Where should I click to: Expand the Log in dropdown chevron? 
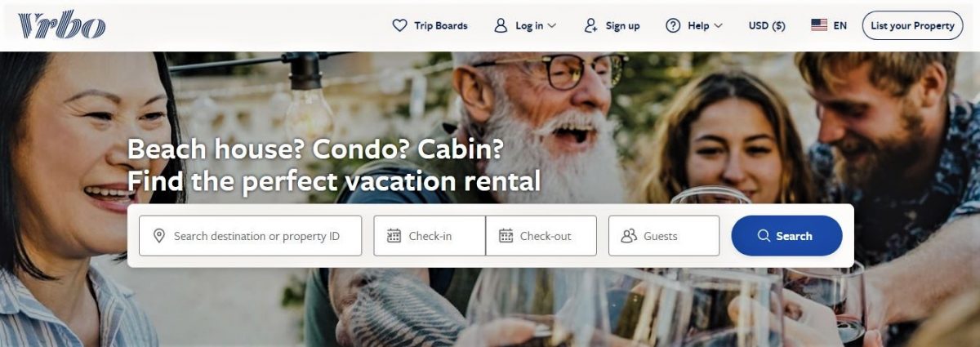pyautogui.click(x=552, y=26)
